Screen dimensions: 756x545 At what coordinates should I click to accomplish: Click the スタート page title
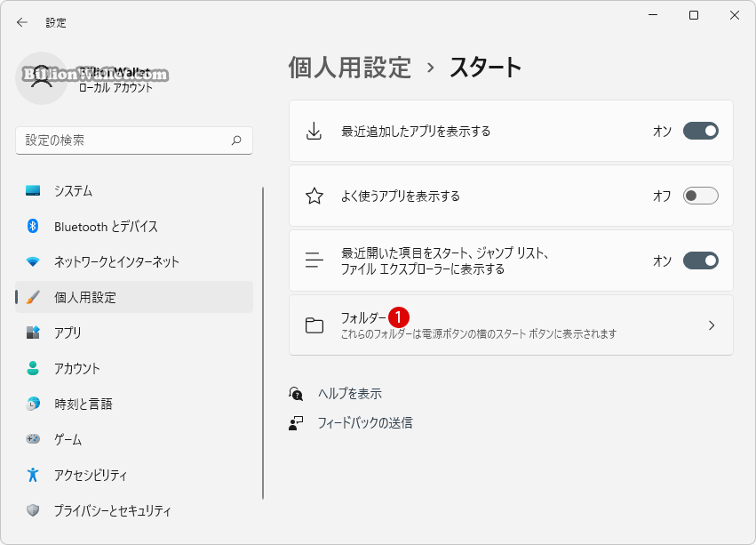click(x=485, y=67)
